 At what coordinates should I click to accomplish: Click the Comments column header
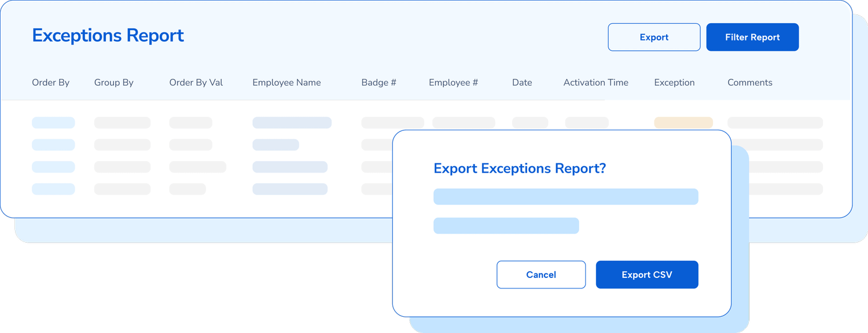click(x=749, y=82)
